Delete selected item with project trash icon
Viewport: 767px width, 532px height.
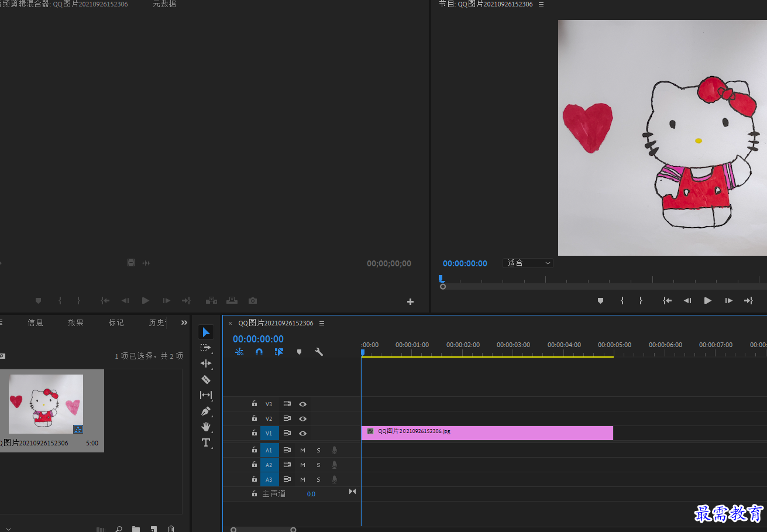(x=171, y=529)
